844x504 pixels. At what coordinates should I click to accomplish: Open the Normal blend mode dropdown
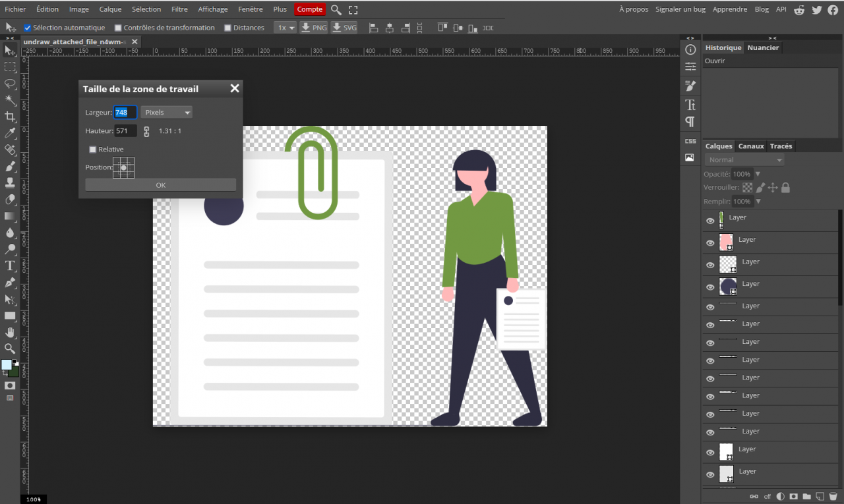(x=744, y=160)
